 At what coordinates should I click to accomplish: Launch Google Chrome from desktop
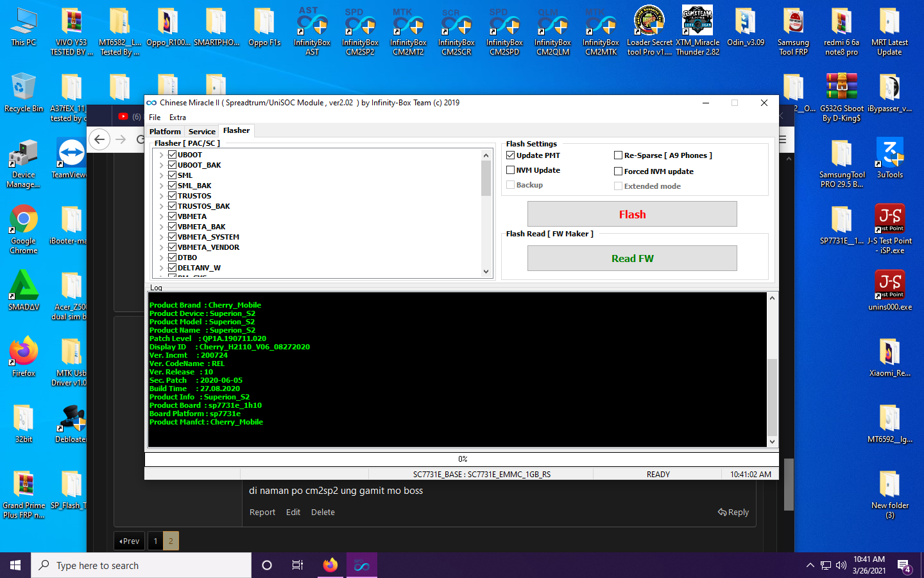(24, 230)
